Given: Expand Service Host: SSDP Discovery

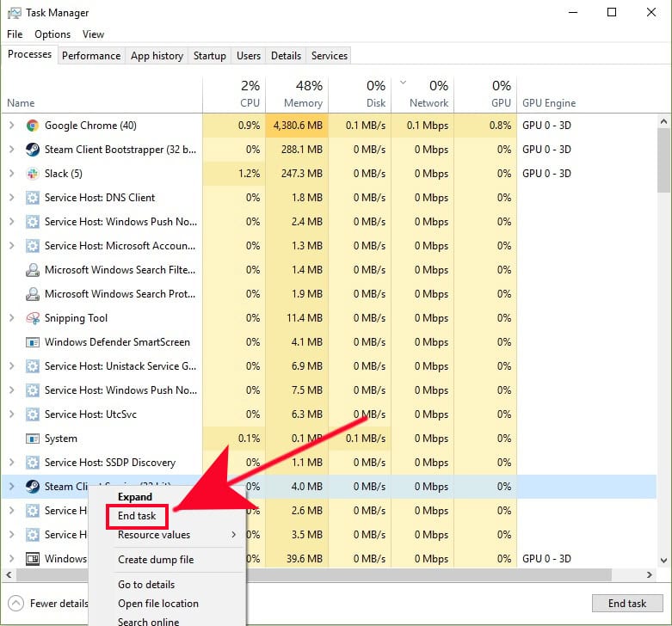Looking at the screenshot, I should coord(11,462).
